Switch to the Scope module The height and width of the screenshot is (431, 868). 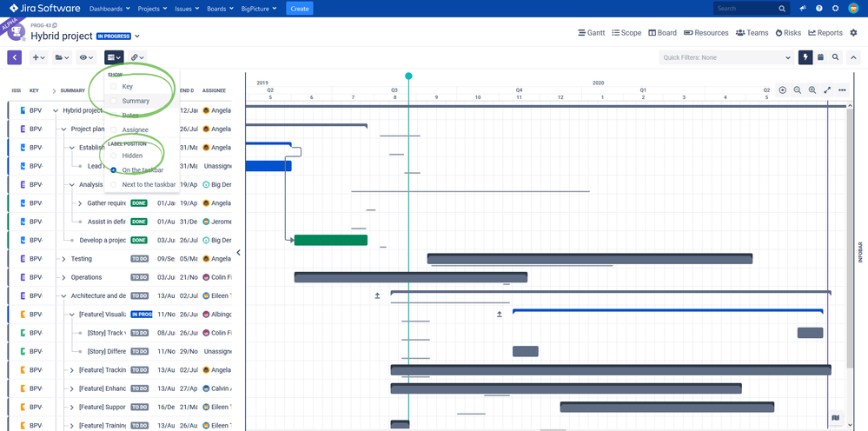[626, 33]
